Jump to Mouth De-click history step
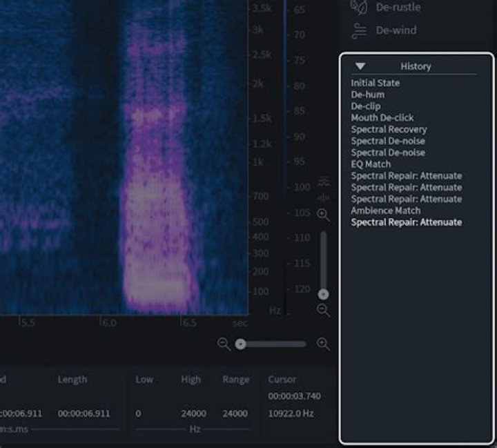The image size is (497, 448). tap(382, 118)
